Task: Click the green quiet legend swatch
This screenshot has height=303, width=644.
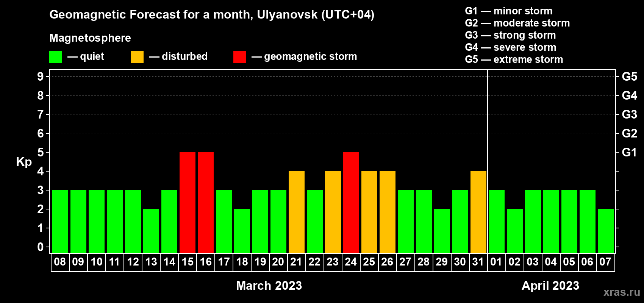Action: click(56, 57)
